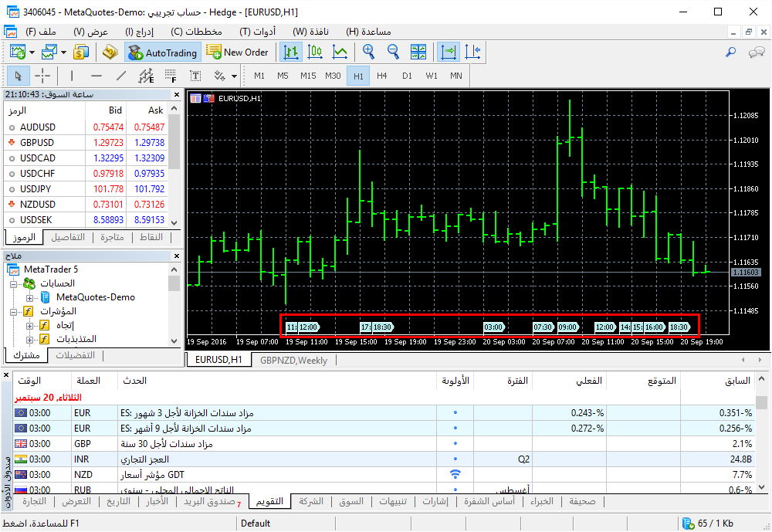Image resolution: width=772 pixels, height=532 pixels.
Task: Open the تنبيهات toolbox tab
Action: coord(392,501)
